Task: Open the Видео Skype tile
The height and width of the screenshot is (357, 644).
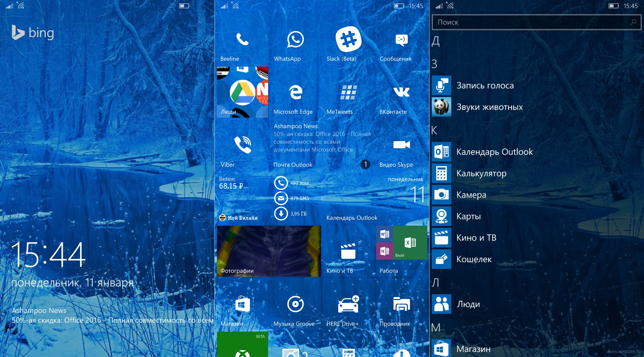Action: [402, 145]
